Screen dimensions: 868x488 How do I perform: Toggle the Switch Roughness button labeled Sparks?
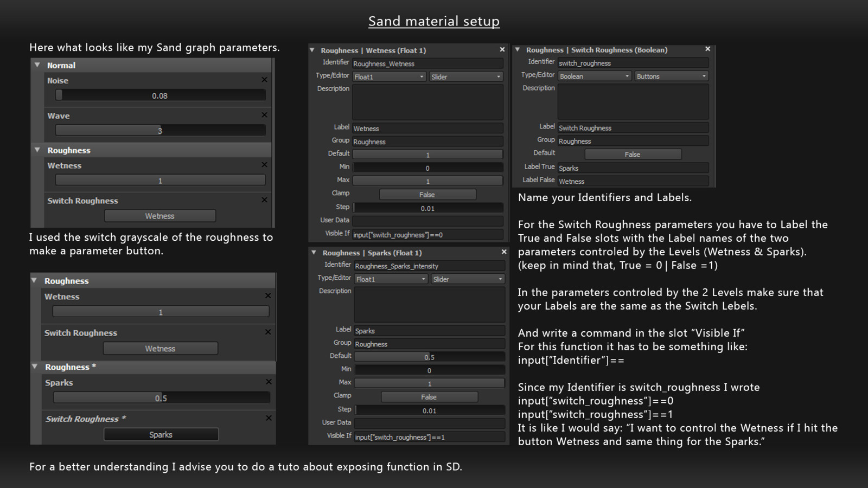pyautogui.click(x=161, y=435)
